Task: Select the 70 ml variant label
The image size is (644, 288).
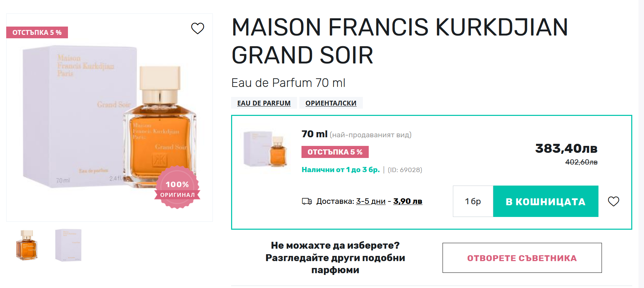Action: (x=314, y=134)
